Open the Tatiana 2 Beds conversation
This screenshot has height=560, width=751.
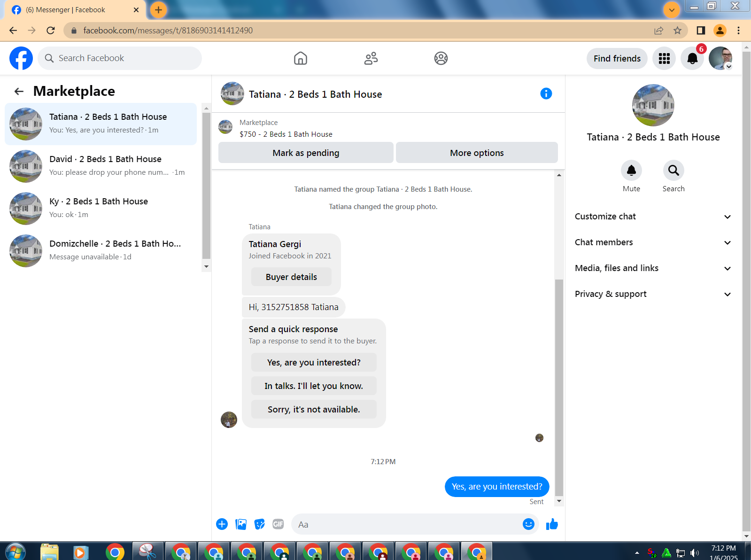point(101,124)
